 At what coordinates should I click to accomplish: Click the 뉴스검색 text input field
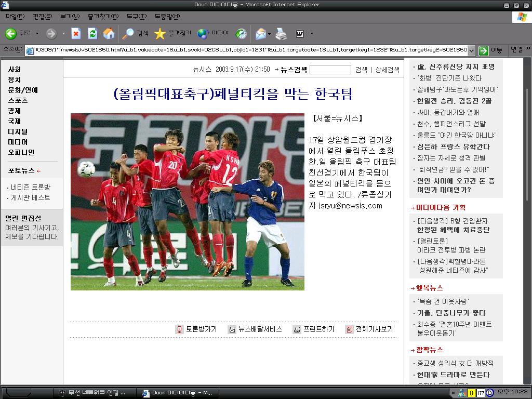click(x=330, y=70)
